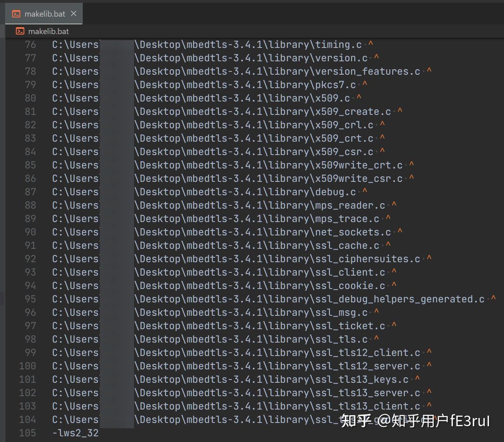This screenshot has width=504, height=442.
Task: Switch to the makelib.bat editor tab
Action: (x=45, y=13)
